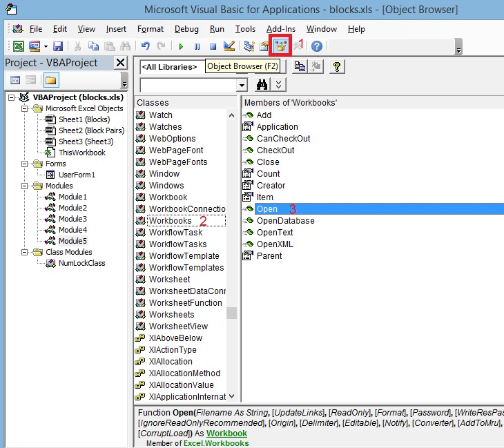This screenshot has height=448, width=504.
Task: Select the Add method member
Action: pyautogui.click(x=264, y=115)
